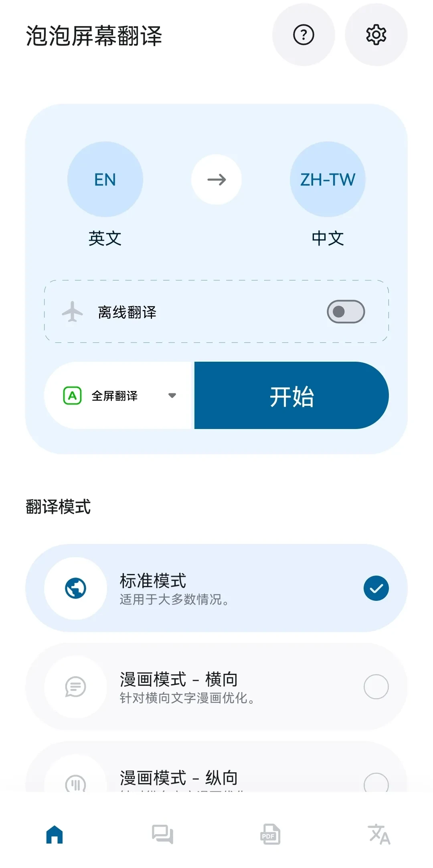Tap the globe icon for standard mode
This screenshot has height=868, width=433.
[75, 588]
